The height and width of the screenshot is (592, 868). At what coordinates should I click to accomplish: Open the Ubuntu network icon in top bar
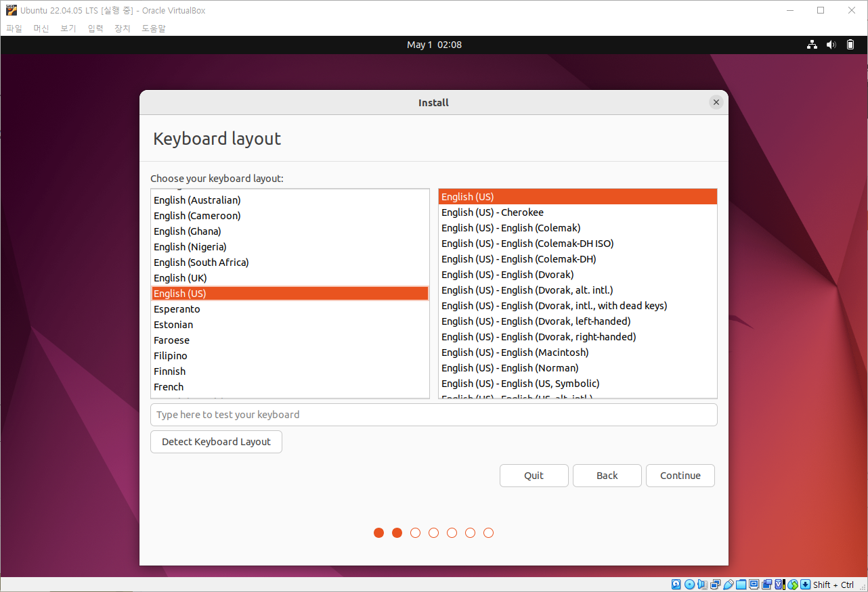point(812,45)
